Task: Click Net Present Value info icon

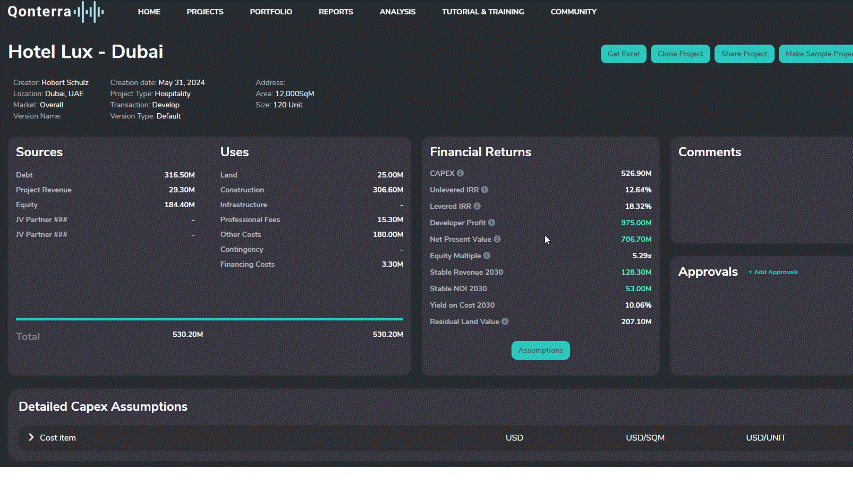Action: tap(497, 239)
